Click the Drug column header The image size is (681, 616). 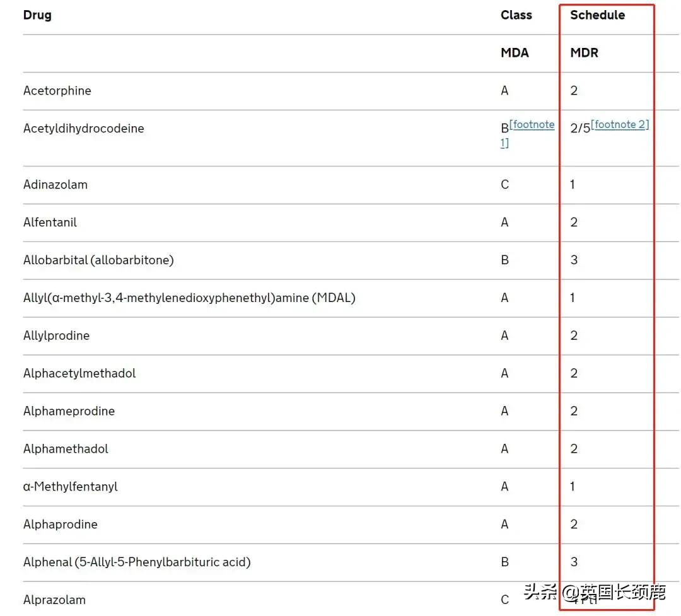pyautogui.click(x=37, y=15)
